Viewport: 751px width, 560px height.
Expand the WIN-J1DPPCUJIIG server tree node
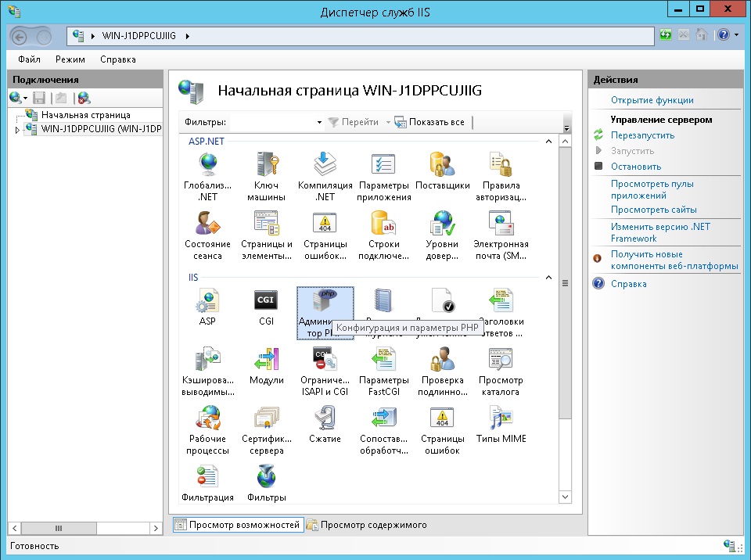[x=17, y=129]
